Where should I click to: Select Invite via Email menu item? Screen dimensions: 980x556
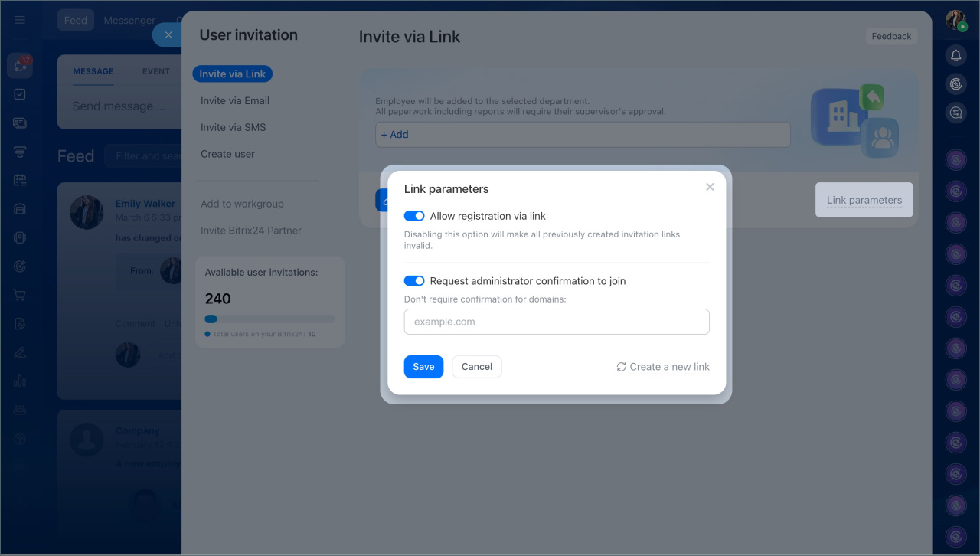pyautogui.click(x=235, y=100)
